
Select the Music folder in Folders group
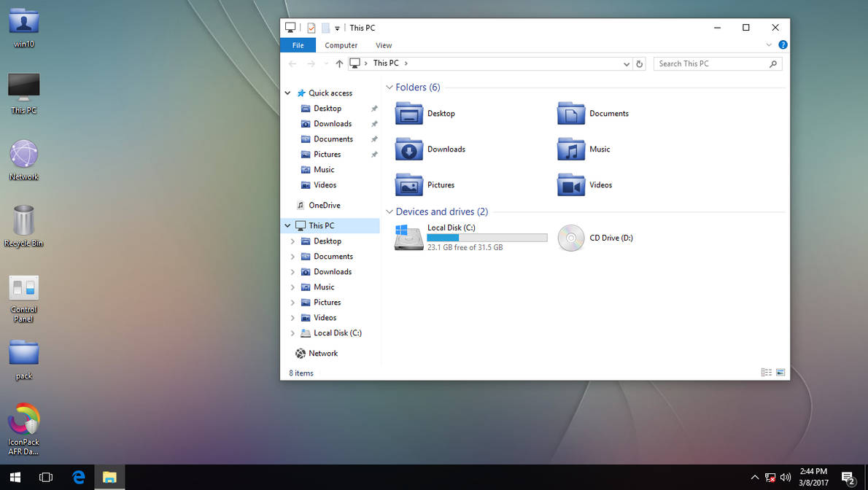tap(584, 149)
